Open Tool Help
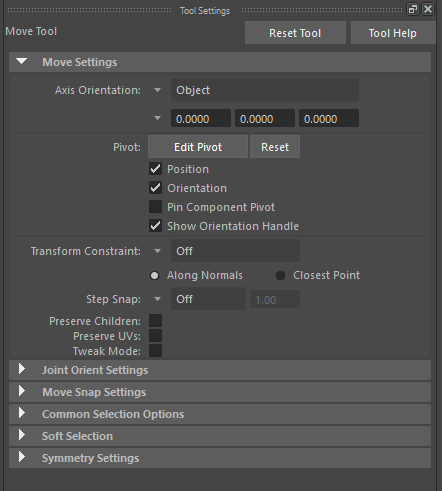The image size is (442, 491). (393, 33)
